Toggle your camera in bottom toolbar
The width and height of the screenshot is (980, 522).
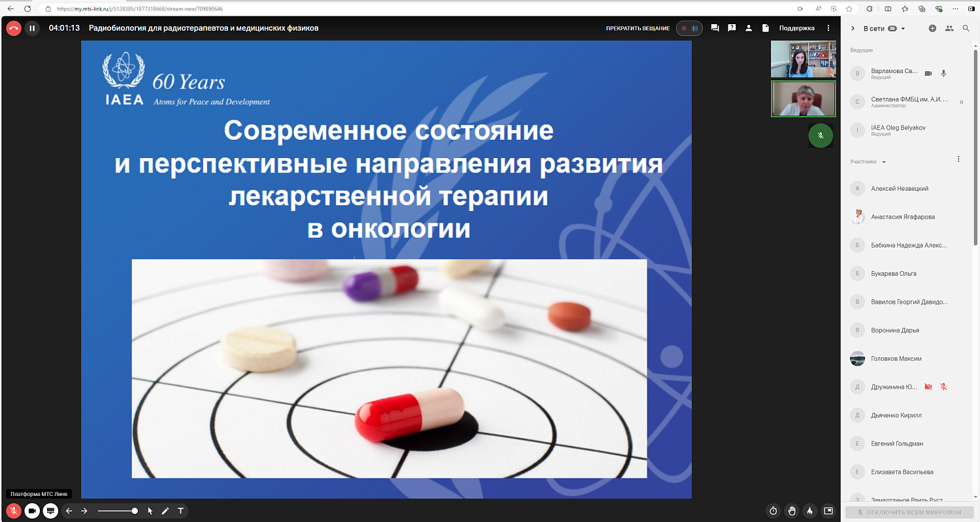pyautogui.click(x=32, y=511)
